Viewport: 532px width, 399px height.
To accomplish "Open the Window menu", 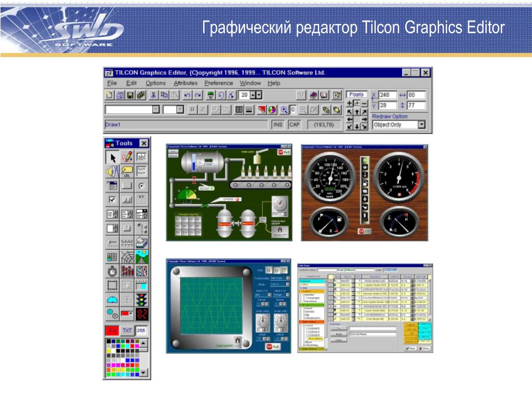I will (x=250, y=83).
